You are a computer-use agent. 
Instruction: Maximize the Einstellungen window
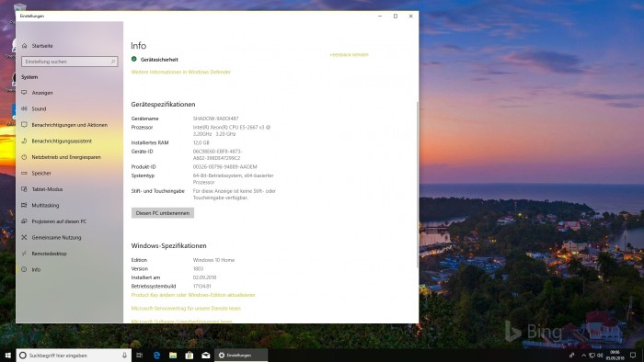(396, 17)
